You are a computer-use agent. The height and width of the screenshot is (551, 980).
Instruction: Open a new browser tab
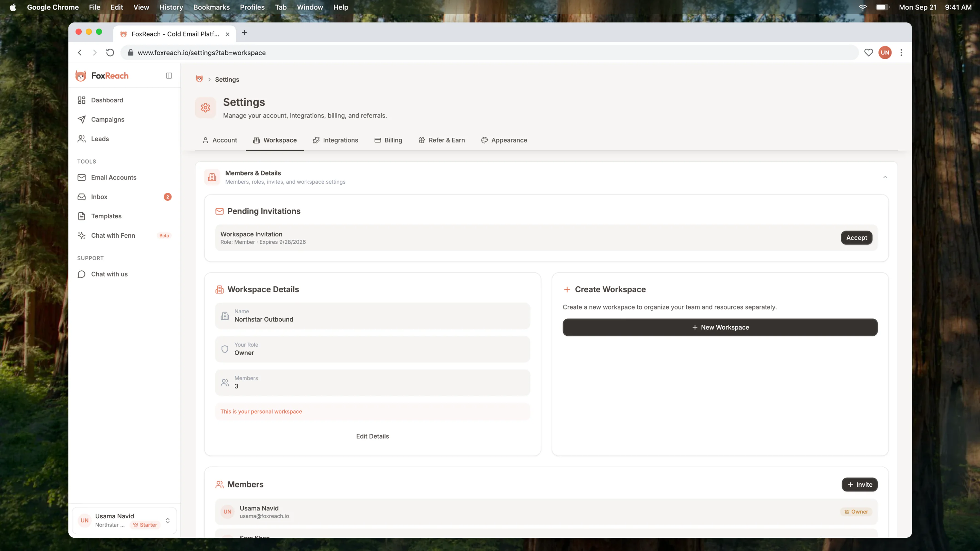(x=245, y=33)
